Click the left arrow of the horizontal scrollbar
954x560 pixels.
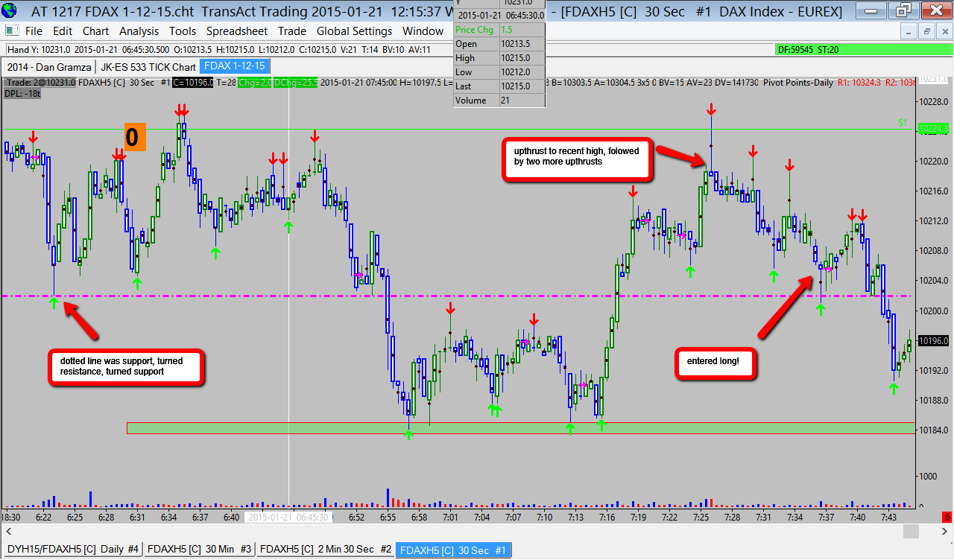click(9, 531)
